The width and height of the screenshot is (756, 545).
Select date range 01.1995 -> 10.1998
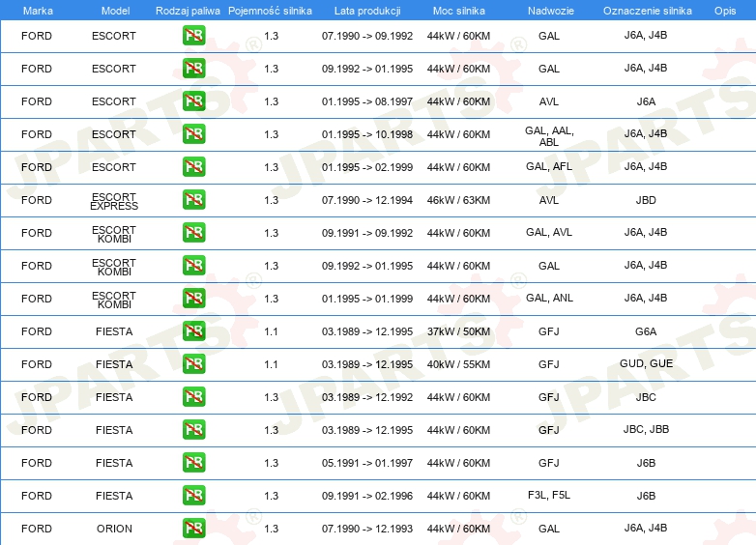(367, 134)
